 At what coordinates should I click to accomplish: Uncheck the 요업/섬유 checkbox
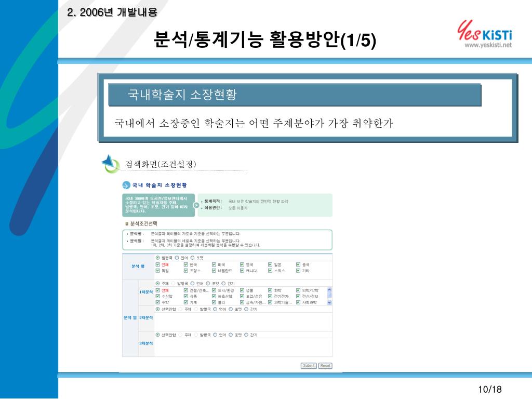(x=242, y=296)
